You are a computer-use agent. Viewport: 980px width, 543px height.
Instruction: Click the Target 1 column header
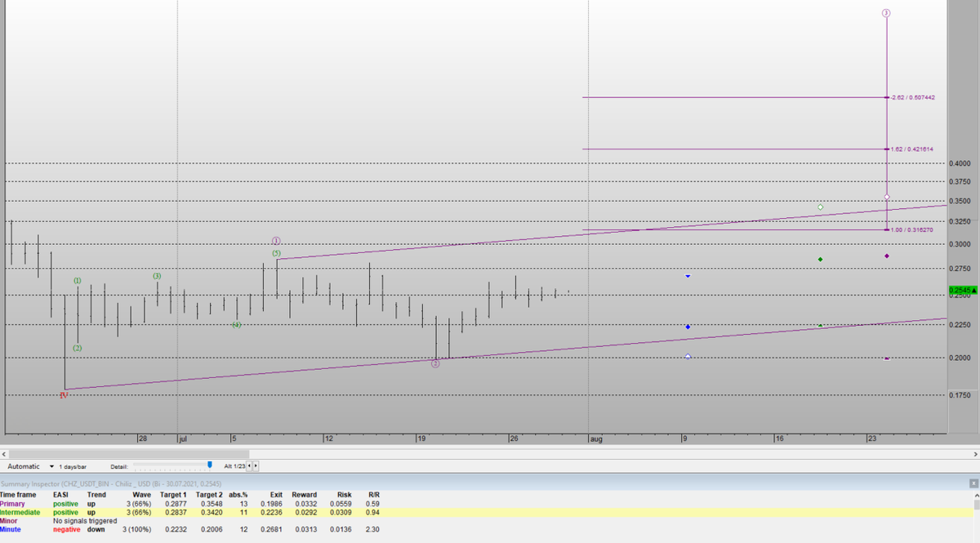(174, 495)
